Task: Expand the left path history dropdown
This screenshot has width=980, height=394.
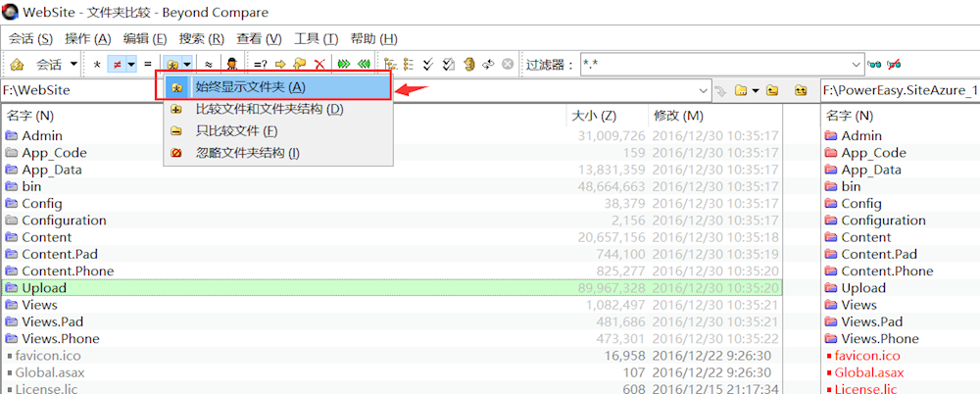Action: [x=705, y=90]
